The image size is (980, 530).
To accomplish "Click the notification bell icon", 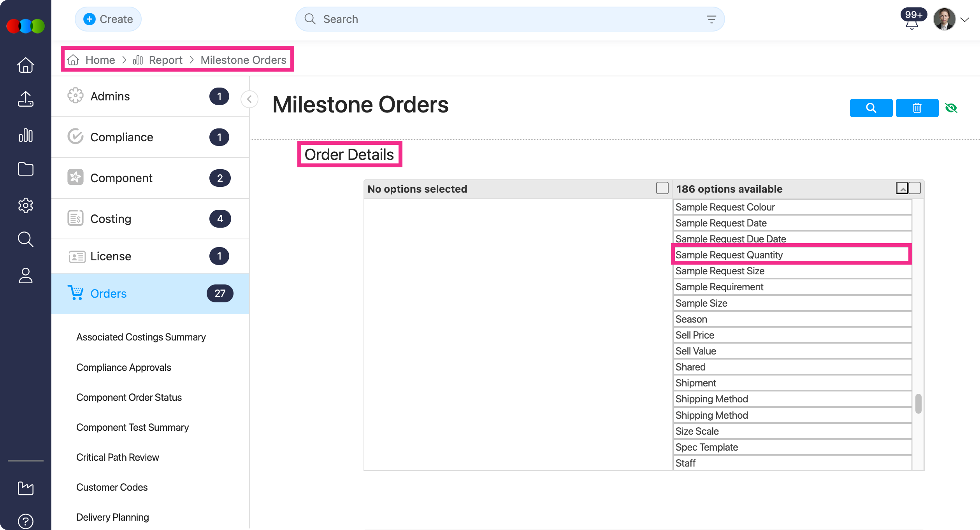I will coord(912,24).
